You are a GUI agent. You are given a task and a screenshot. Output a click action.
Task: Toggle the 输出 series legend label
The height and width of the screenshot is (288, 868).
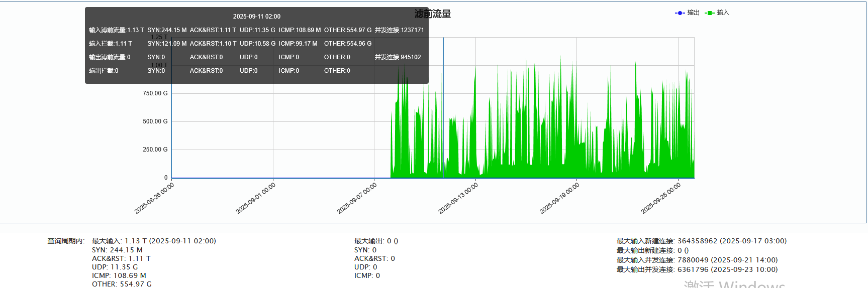[694, 13]
